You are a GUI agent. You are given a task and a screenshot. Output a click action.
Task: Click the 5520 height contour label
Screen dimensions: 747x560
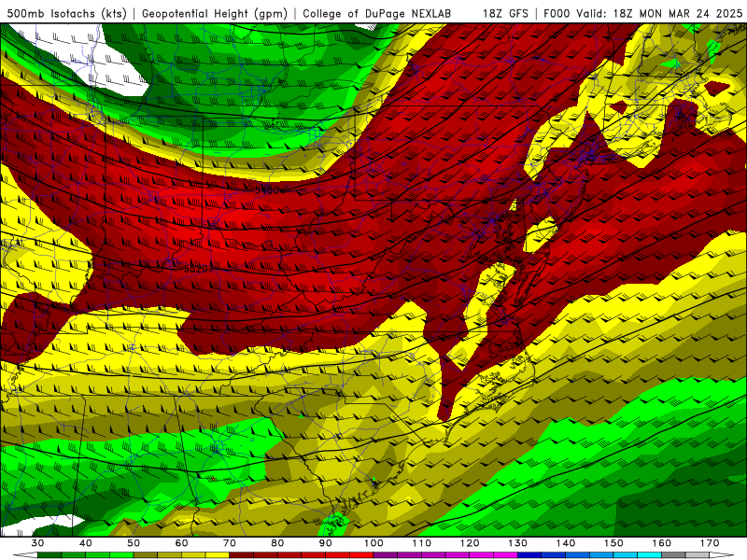[x=196, y=269]
